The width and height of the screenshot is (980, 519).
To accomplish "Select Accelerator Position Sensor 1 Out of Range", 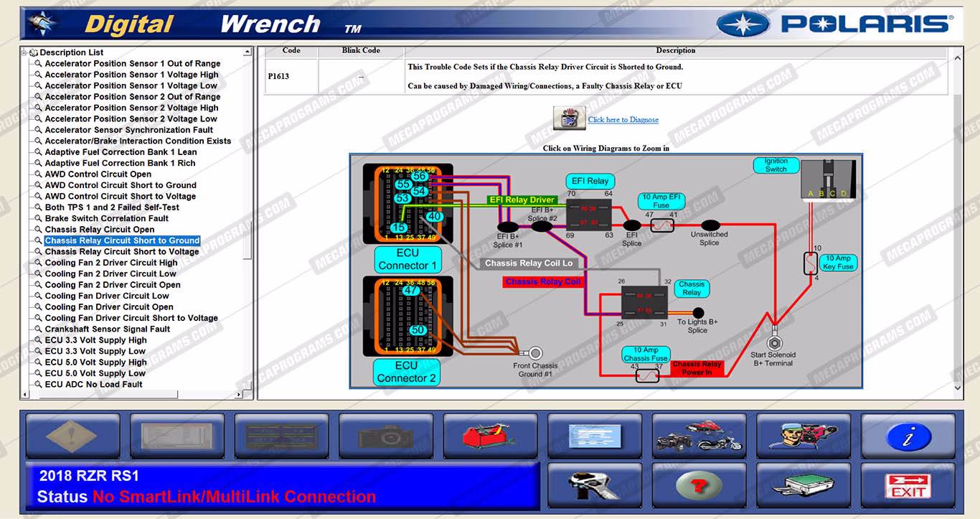I will (132, 64).
